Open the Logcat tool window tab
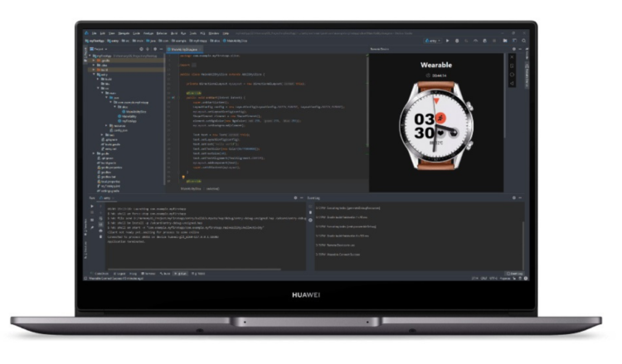622x364 pixels. [x=119, y=274]
